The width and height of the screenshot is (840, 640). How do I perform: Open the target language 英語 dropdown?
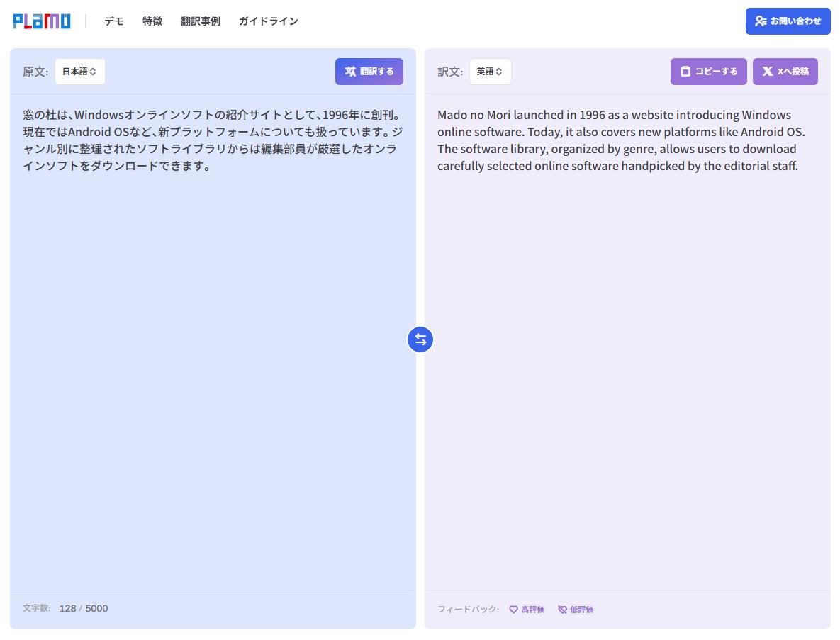(490, 71)
